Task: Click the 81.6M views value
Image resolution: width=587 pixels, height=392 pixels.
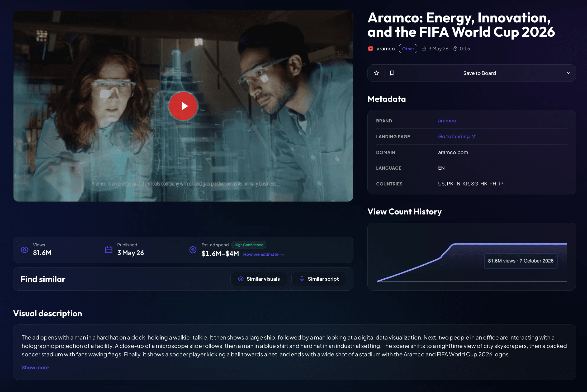Action: click(x=42, y=253)
